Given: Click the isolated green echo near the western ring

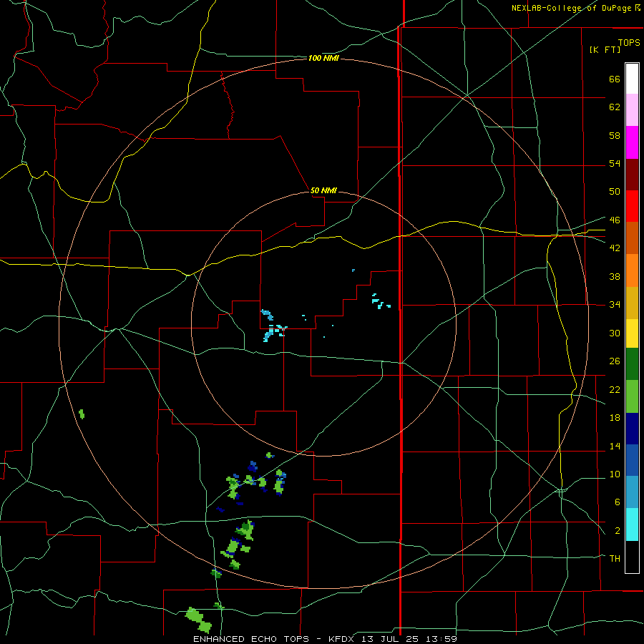Looking at the screenshot, I should pyautogui.click(x=82, y=414).
